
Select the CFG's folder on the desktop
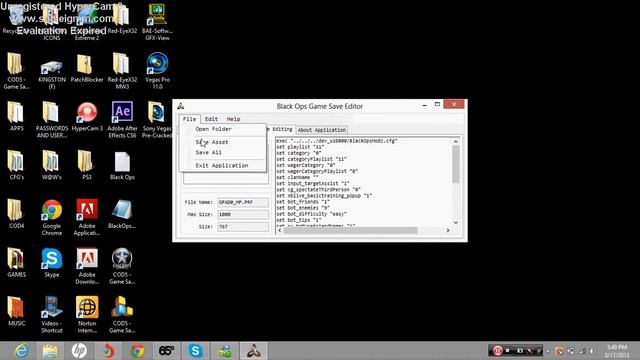click(16, 166)
